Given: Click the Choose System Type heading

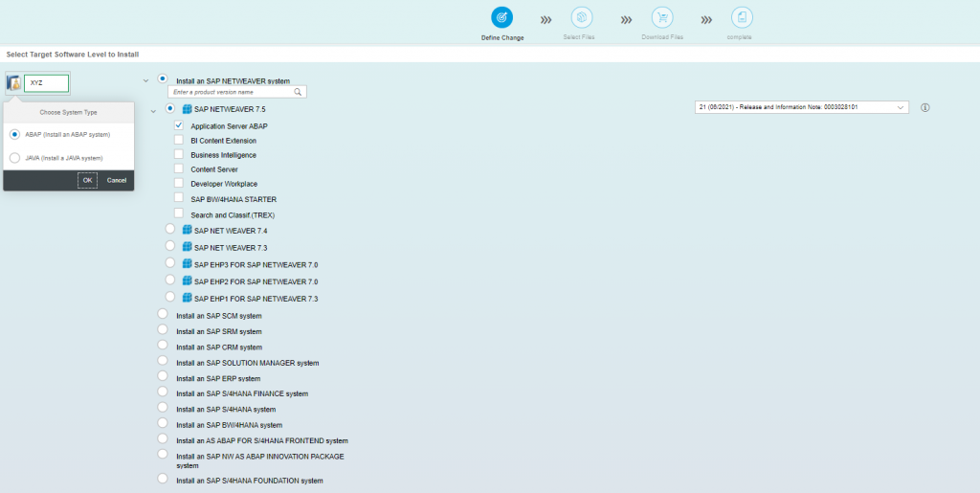Looking at the screenshot, I should [68, 112].
